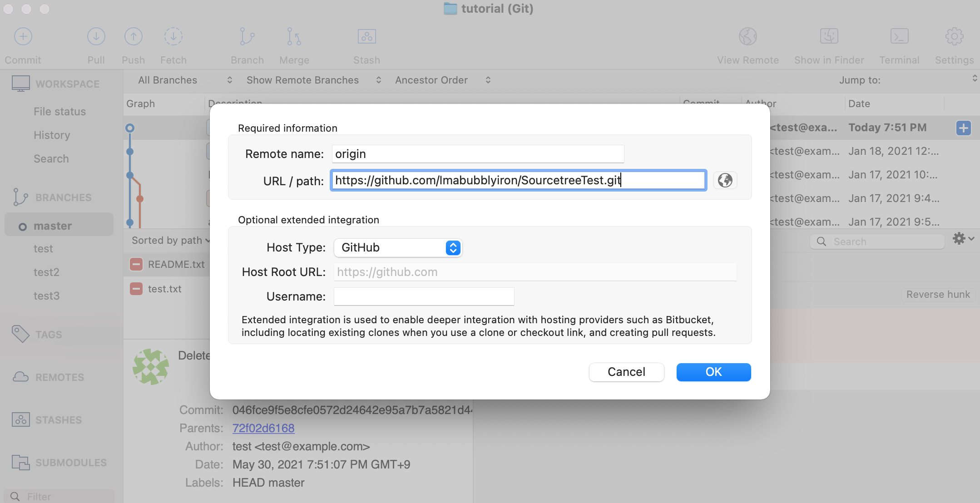Open the Host Type GitHub dropdown

coord(398,248)
